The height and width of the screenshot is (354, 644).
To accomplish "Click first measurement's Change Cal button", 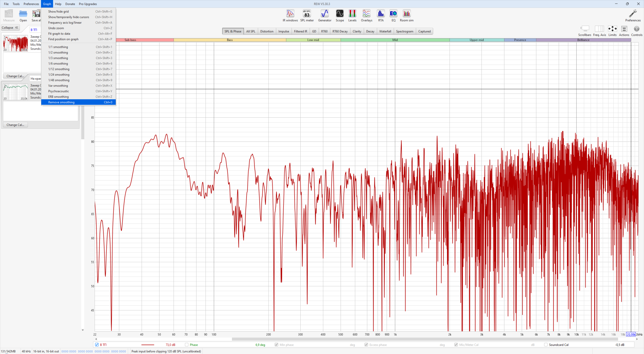I will 15,76.
